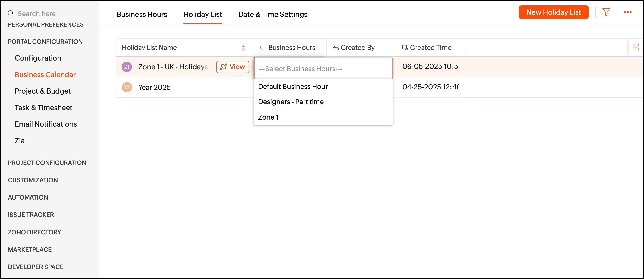
Task: Expand PERSONAL PREFERENCES section
Action: point(46,25)
